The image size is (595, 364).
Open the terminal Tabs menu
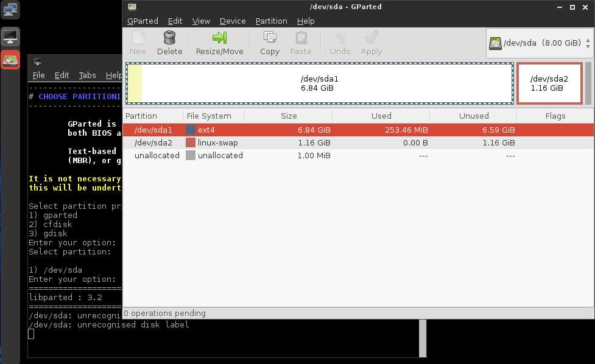coord(87,75)
